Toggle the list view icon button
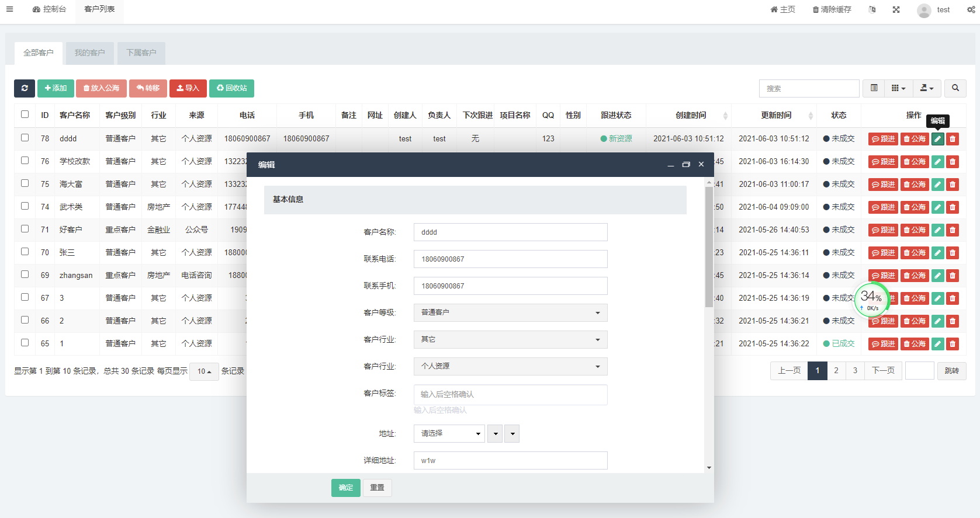980x518 pixels. coord(874,88)
